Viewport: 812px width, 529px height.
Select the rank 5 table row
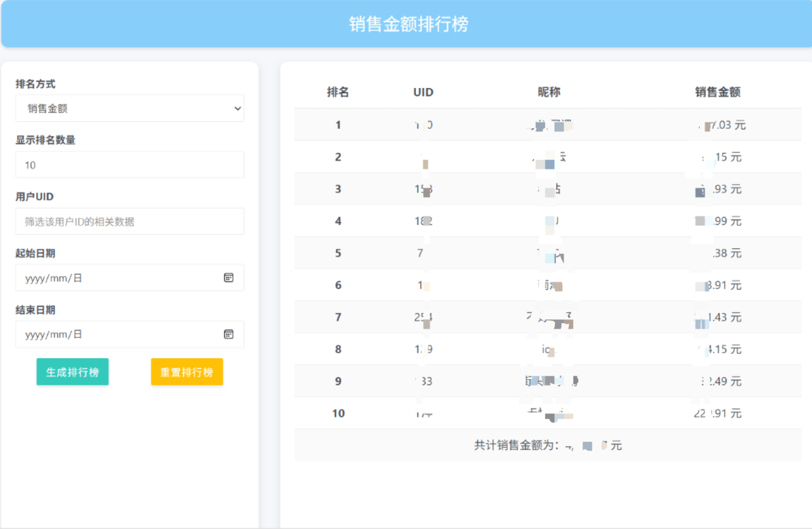[x=547, y=253]
